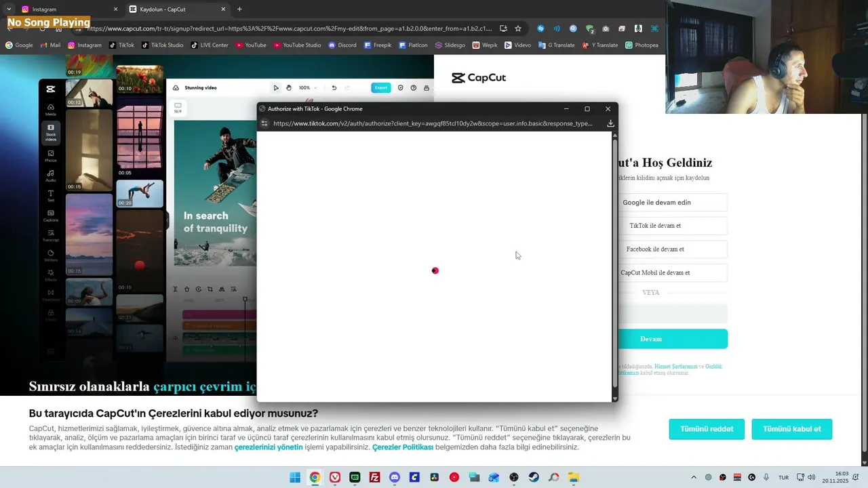This screenshot has width=868, height=488.
Task: Click CapCut Mobil ile devam et button
Action: 671,272
